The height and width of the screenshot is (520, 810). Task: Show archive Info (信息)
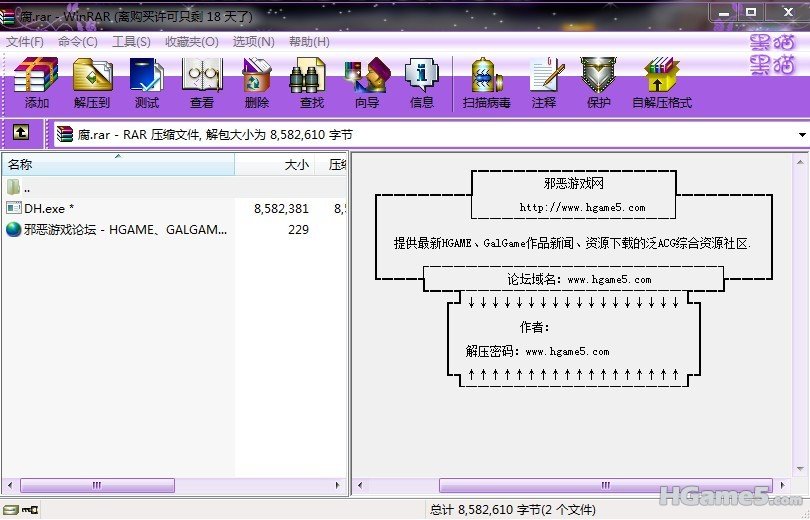click(422, 83)
